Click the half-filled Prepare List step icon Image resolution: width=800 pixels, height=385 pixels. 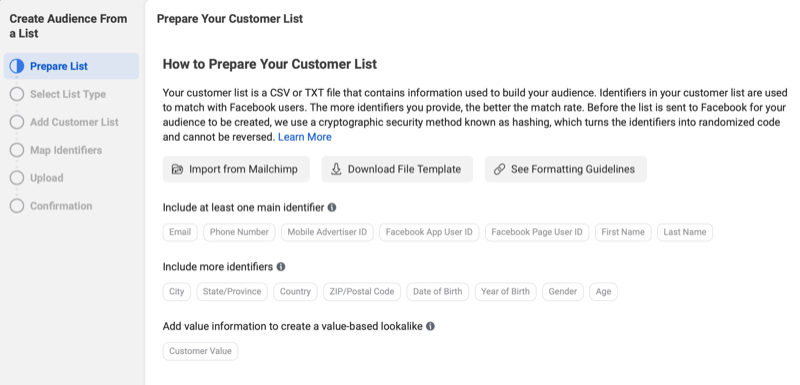click(17, 66)
